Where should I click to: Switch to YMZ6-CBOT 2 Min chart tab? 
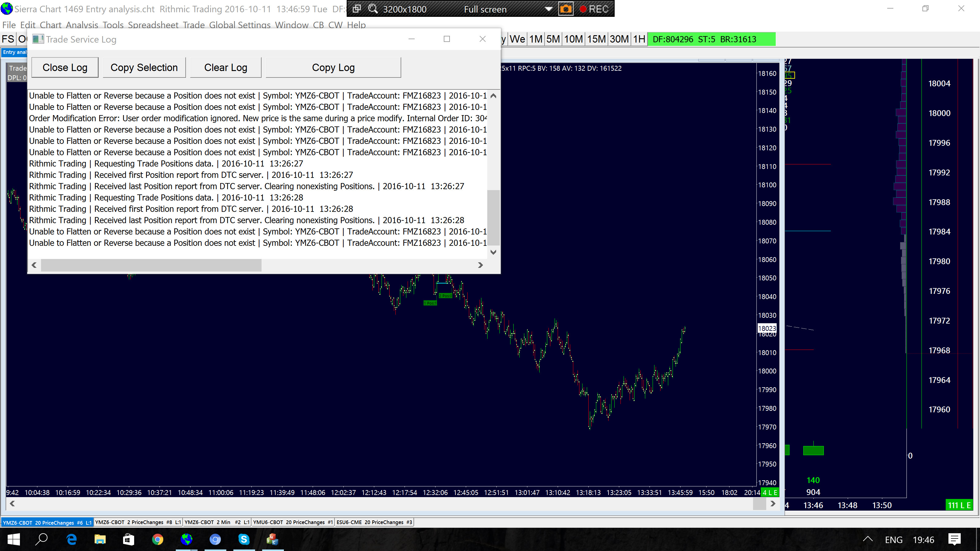coord(217,522)
